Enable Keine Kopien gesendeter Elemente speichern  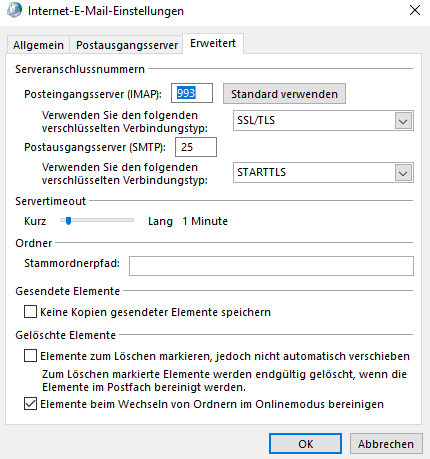click(x=30, y=312)
